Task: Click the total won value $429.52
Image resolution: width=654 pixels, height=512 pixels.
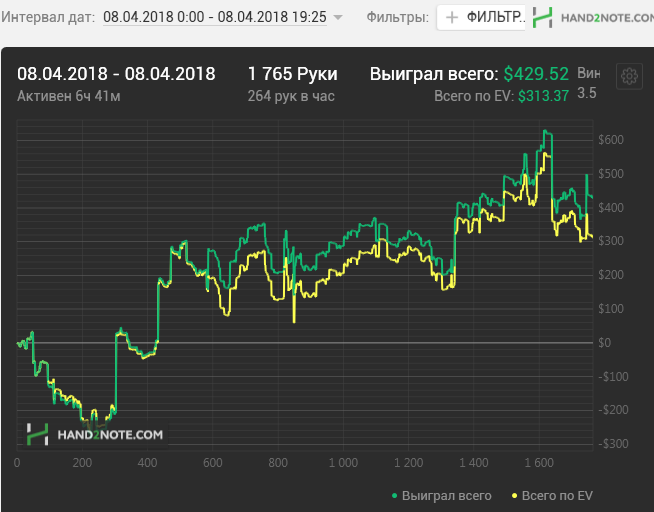Action: point(536,74)
